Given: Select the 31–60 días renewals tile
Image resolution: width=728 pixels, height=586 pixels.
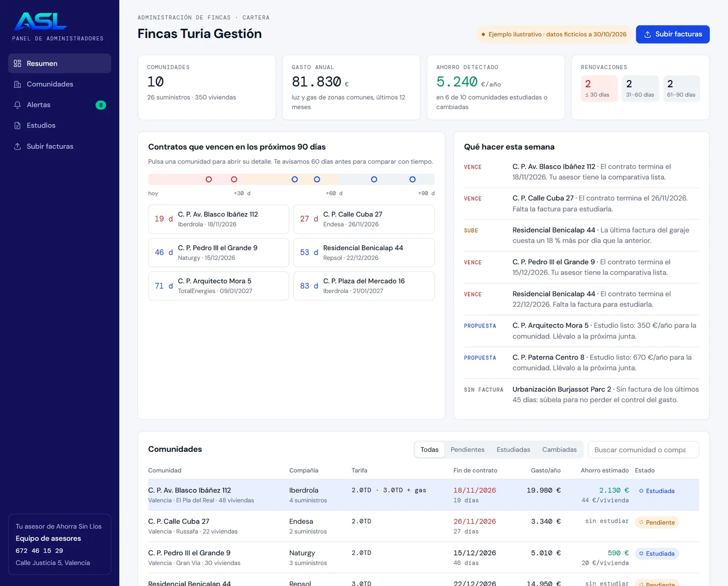Looking at the screenshot, I should 640,89.
